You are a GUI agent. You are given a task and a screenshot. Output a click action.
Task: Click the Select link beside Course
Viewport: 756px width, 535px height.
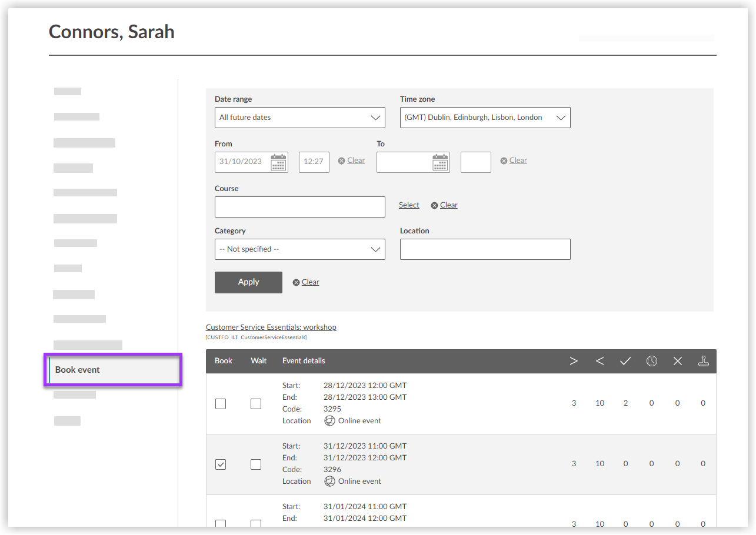(x=409, y=205)
